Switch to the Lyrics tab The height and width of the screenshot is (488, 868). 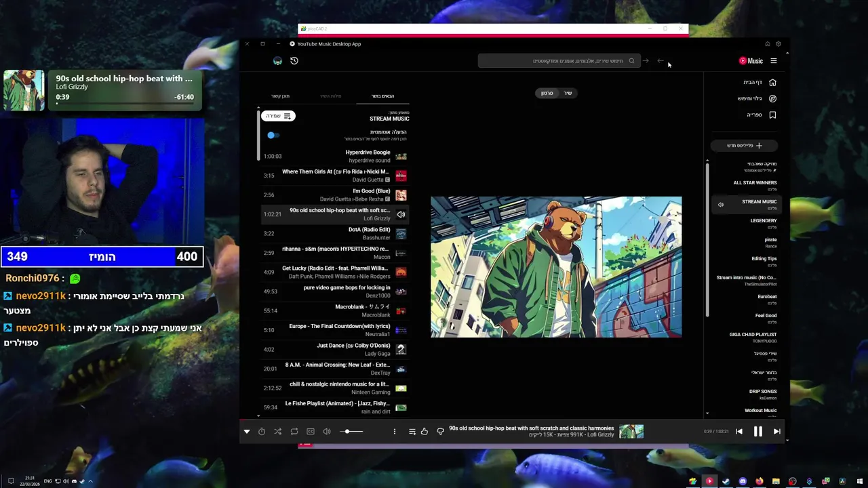[331, 96]
